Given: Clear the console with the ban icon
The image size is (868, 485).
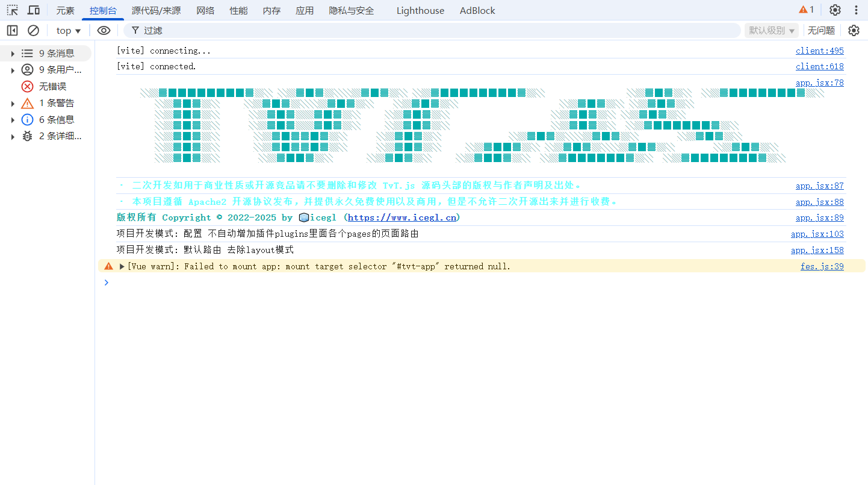Looking at the screenshot, I should pyautogui.click(x=34, y=30).
